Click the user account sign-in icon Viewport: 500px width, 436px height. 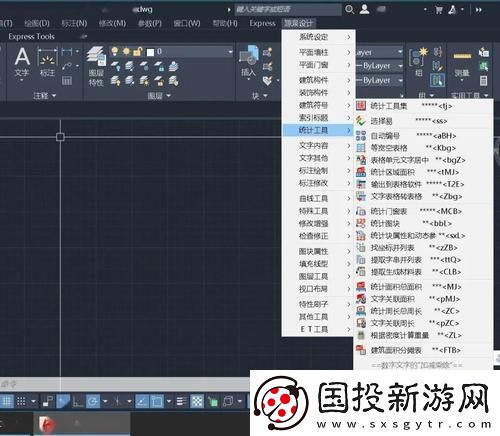coord(364,9)
